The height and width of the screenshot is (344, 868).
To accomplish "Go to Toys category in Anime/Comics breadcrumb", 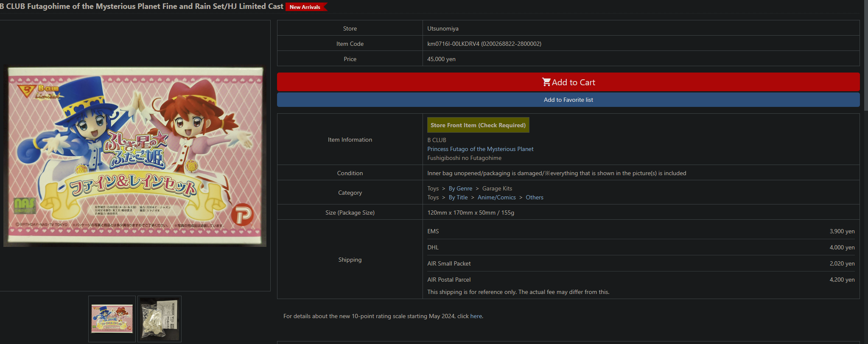I will coord(433,197).
